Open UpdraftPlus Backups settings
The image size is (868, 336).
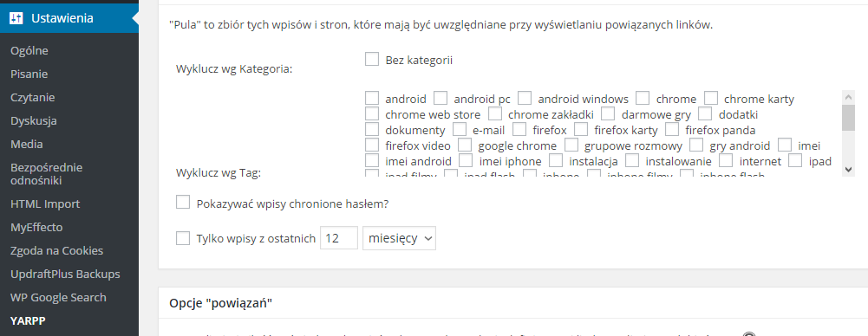65,275
